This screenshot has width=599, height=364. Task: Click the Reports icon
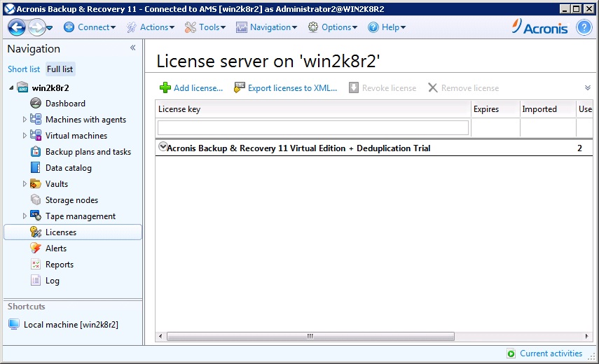(x=36, y=264)
